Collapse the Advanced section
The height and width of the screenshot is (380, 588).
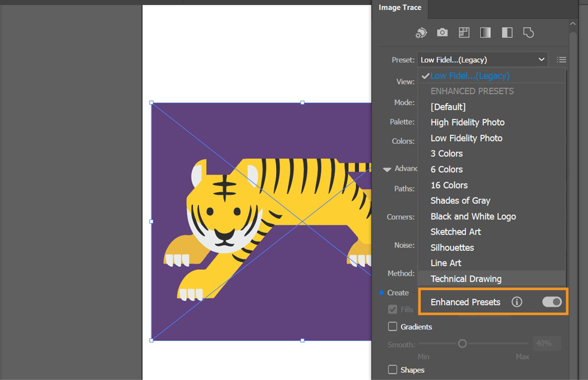387,169
